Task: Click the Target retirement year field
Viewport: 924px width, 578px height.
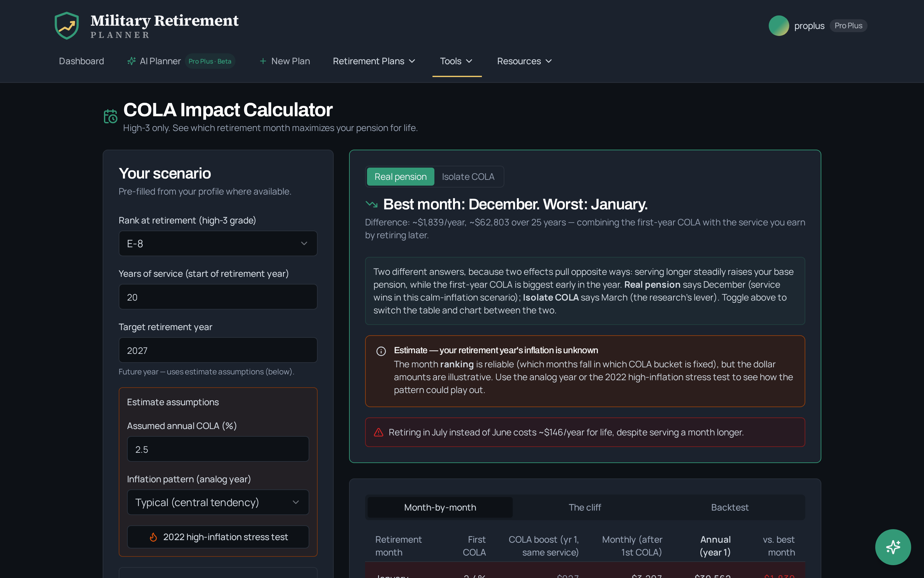Action: [218, 350]
